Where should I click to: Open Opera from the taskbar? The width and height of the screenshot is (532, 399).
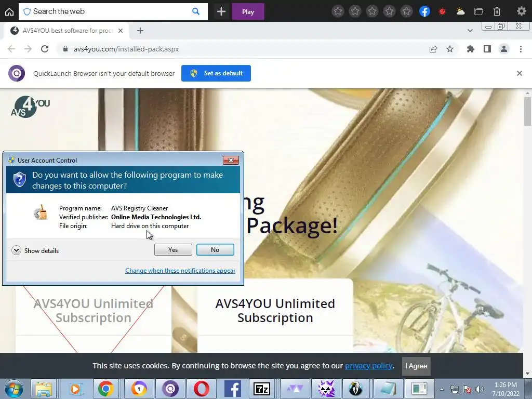[x=202, y=389]
